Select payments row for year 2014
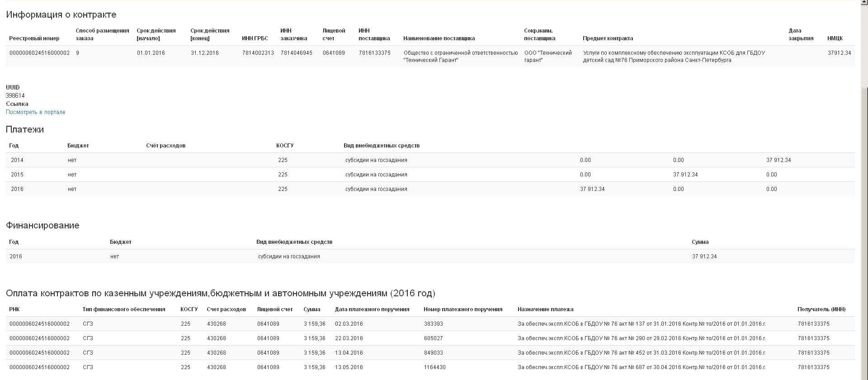The height and width of the screenshot is (380, 868). pos(430,160)
